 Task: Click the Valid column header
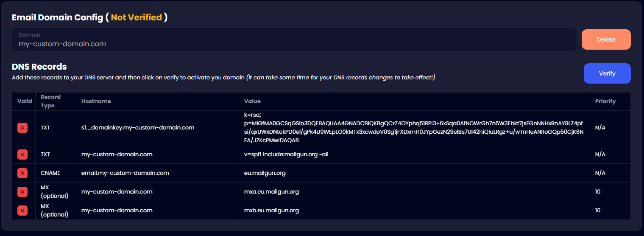[25, 101]
